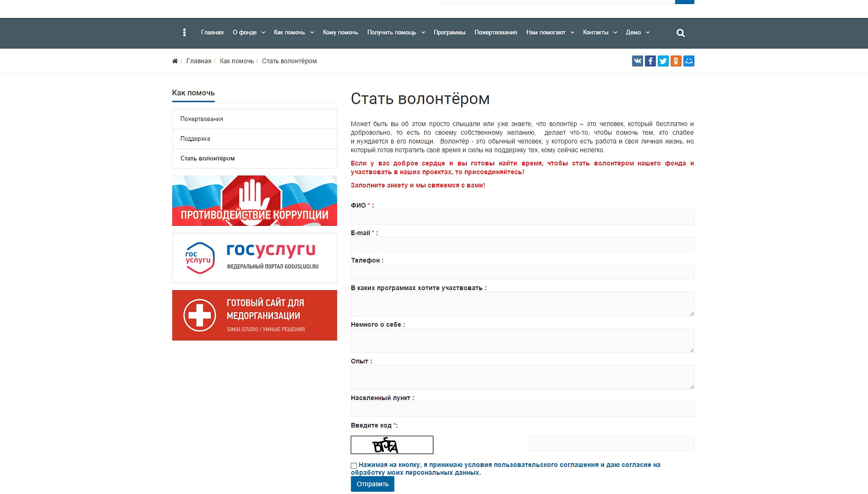
Task: Click the 'ФИО' input field
Action: pyautogui.click(x=522, y=217)
